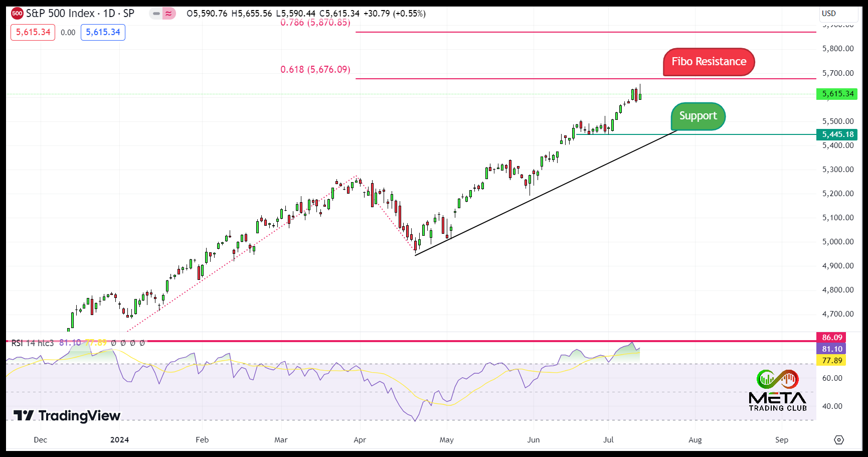Click the Apr label on the time axis
The height and width of the screenshot is (457, 868).
coord(360,440)
